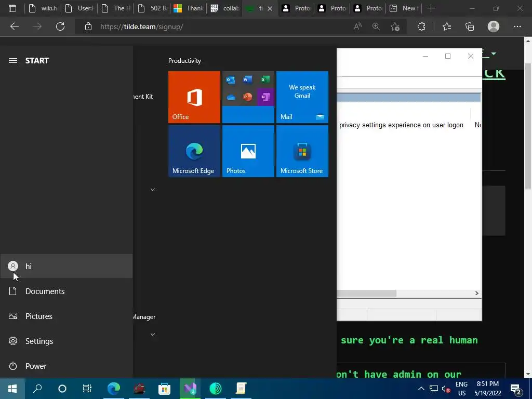Refresh the tilde.team page

tap(60, 26)
